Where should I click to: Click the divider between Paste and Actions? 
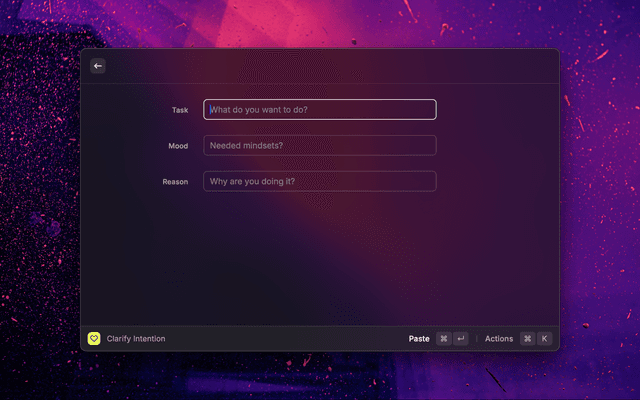pos(477,339)
